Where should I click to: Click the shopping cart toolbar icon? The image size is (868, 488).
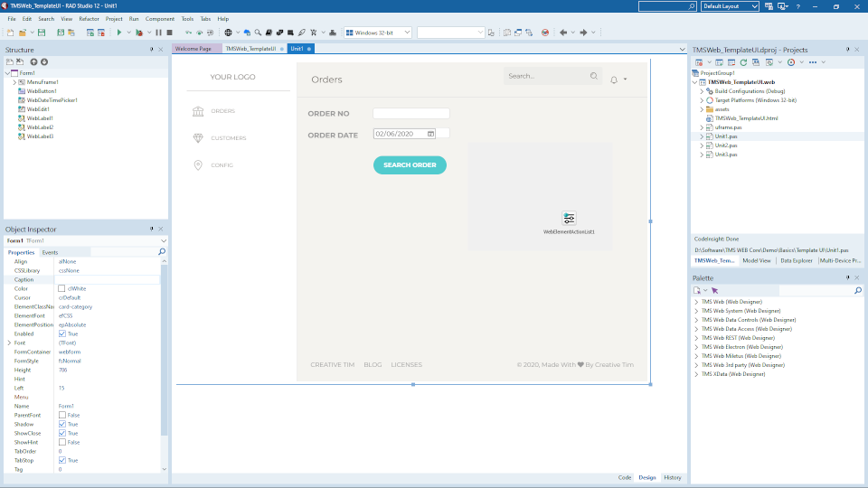click(x=314, y=33)
